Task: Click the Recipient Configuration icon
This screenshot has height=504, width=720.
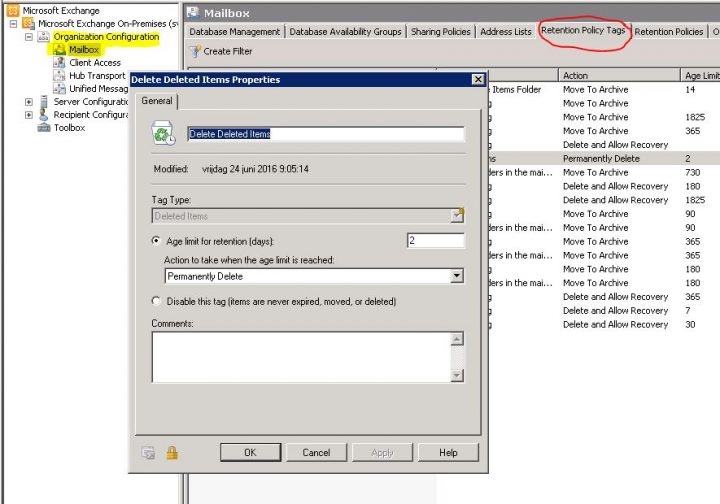Action: coord(44,114)
